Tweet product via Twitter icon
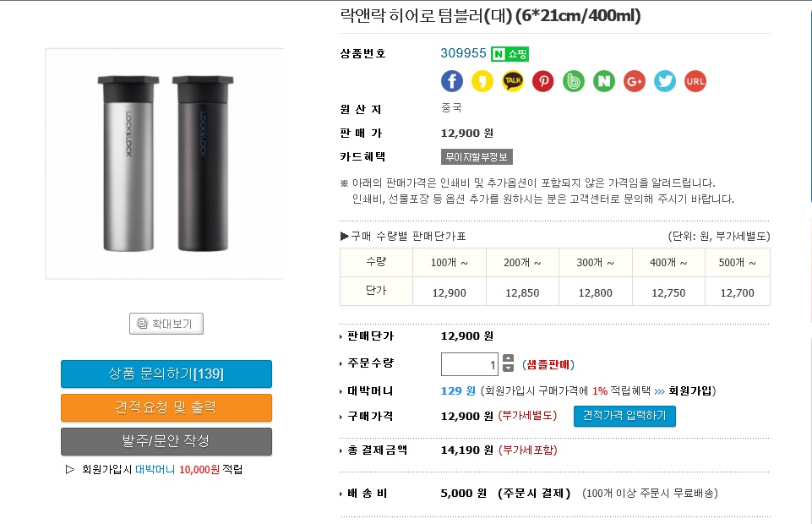The image size is (812, 524). (665, 81)
